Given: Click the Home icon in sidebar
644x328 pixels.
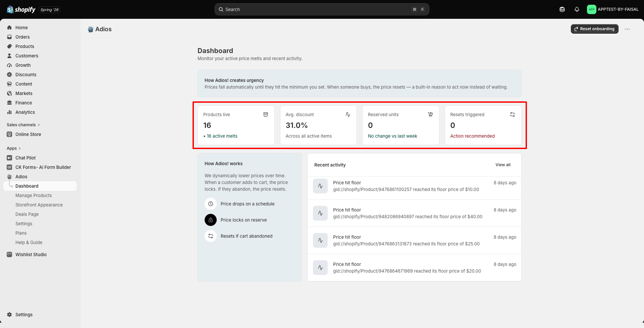Looking at the screenshot, I should pos(9,28).
